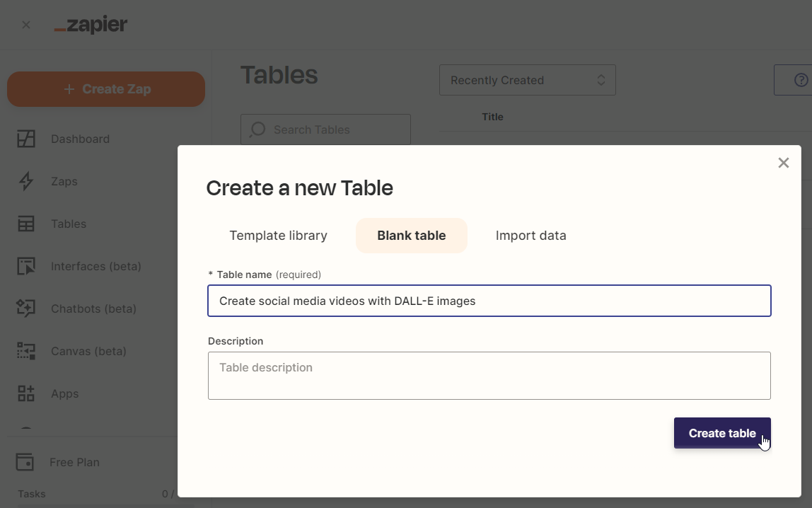Click the Free Plan wallet icon
Viewport: 812px width, 508px height.
pyautogui.click(x=25, y=462)
